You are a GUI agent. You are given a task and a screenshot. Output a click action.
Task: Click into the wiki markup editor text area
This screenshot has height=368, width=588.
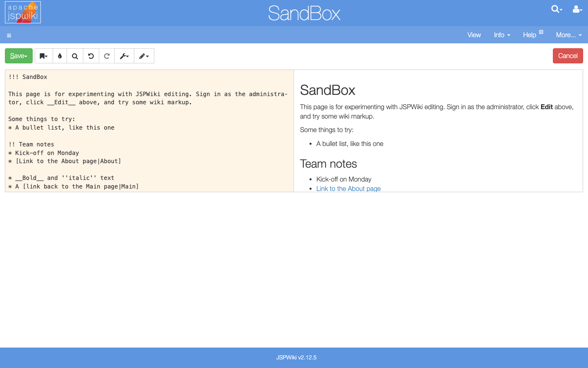point(149,131)
